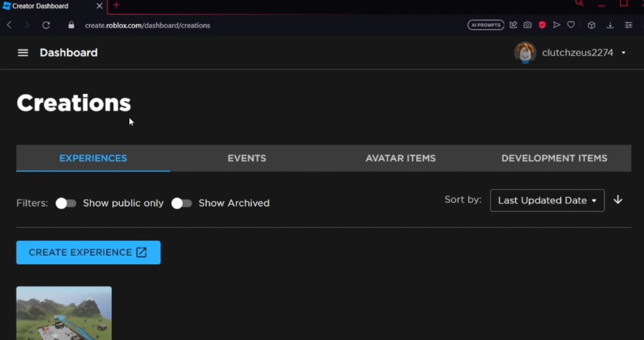Switch to the Events tab
This screenshot has width=644, height=340.
[247, 158]
